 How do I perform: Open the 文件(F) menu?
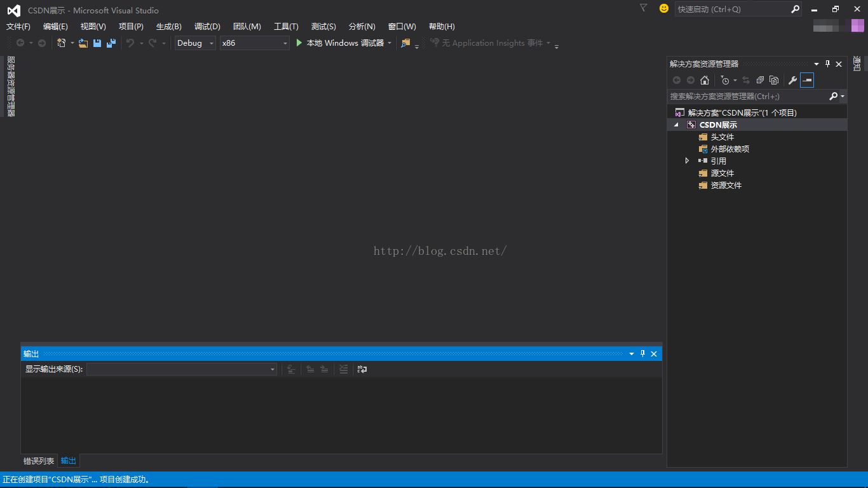click(x=18, y=27)
